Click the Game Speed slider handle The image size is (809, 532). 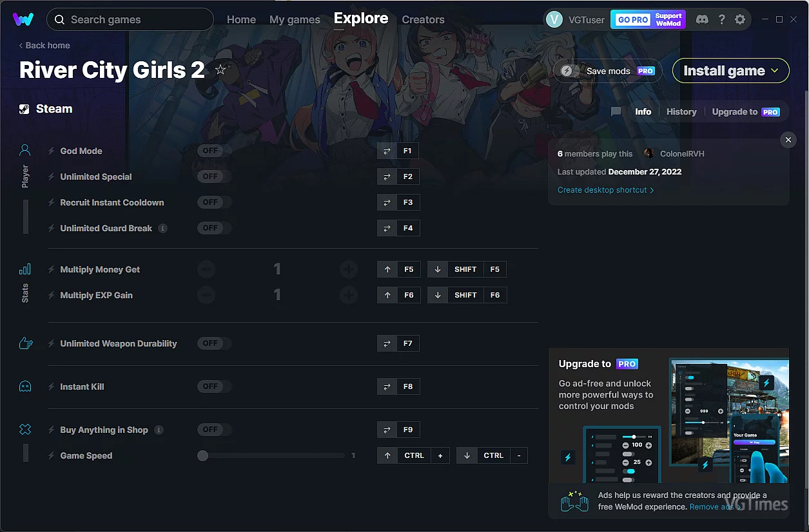click(x=203, y=455)
